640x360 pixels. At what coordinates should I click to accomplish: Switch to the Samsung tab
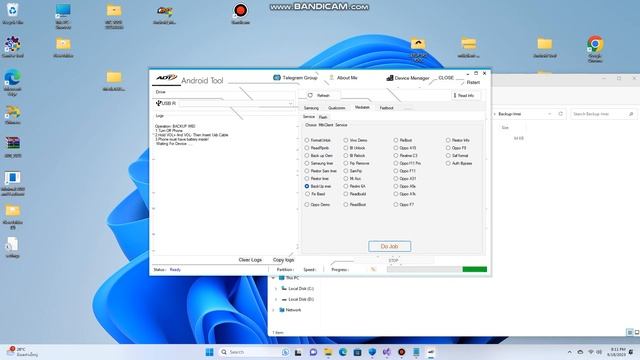point(311,108)
